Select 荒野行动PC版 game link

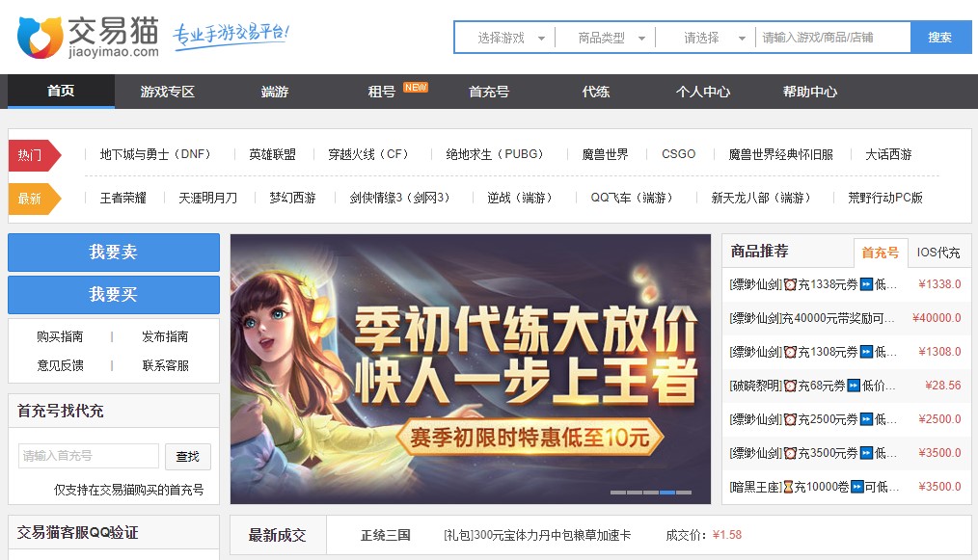click(x=885, y=199)
